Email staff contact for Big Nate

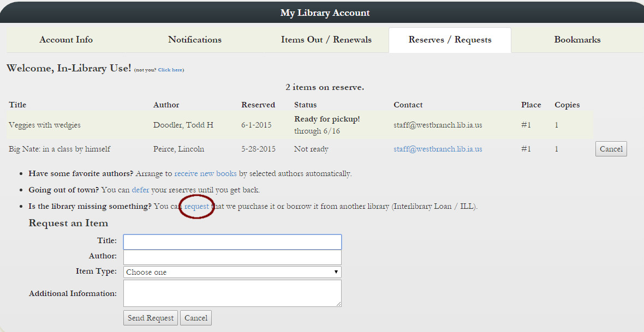tap(438, 149)
